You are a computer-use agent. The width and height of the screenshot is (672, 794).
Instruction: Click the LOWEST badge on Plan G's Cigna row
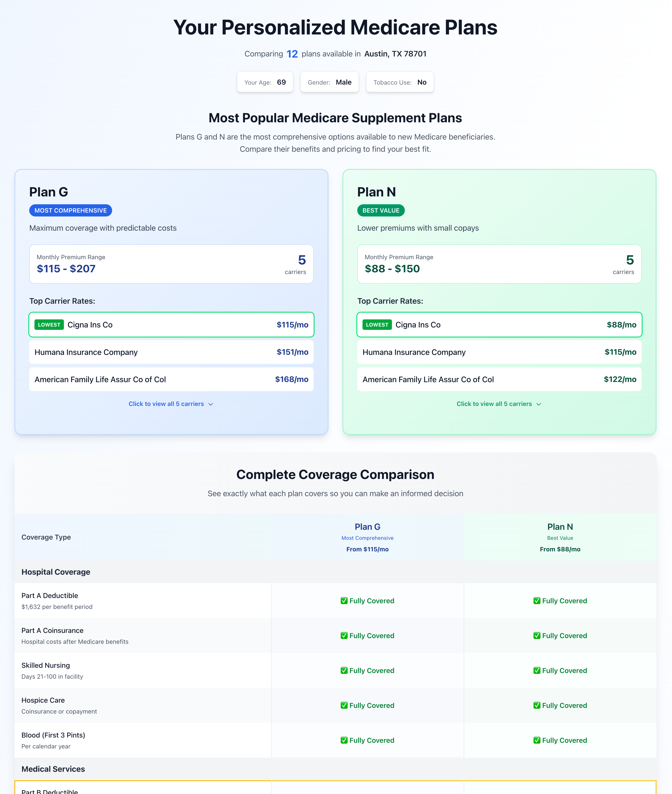[x=49, y=324]
